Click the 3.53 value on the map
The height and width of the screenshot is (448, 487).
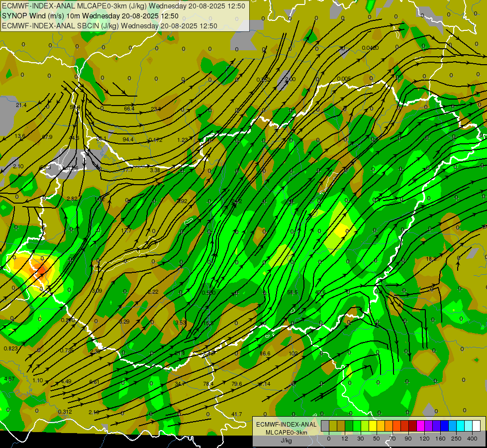[181, 323]
